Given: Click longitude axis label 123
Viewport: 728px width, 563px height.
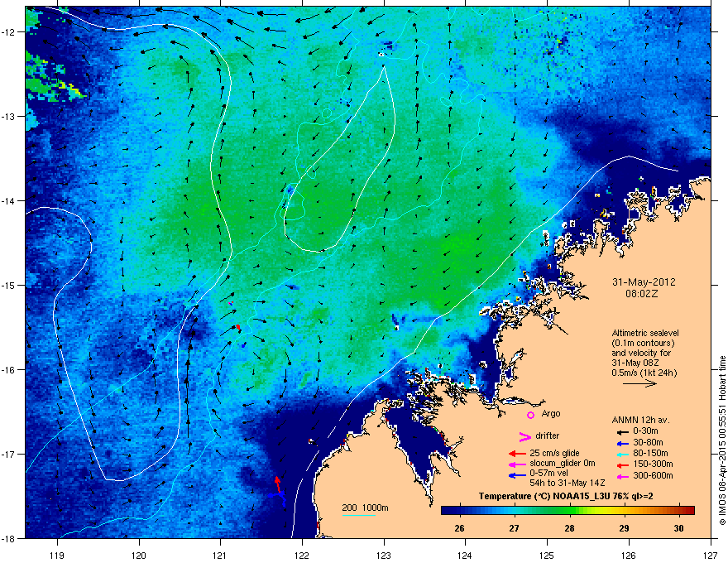Looking at the screenshot, I should [x=384, y=555].
